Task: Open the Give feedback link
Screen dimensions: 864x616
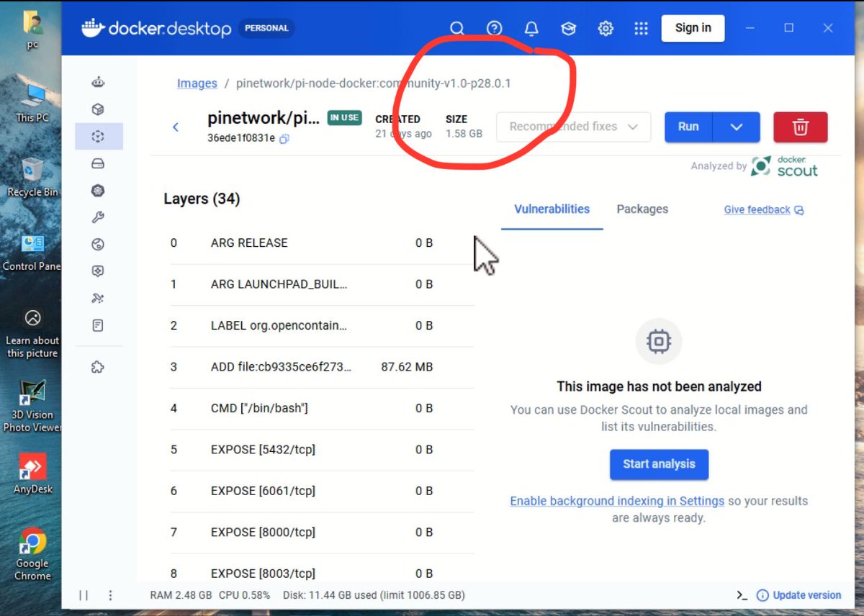Action: click(764, 210)
